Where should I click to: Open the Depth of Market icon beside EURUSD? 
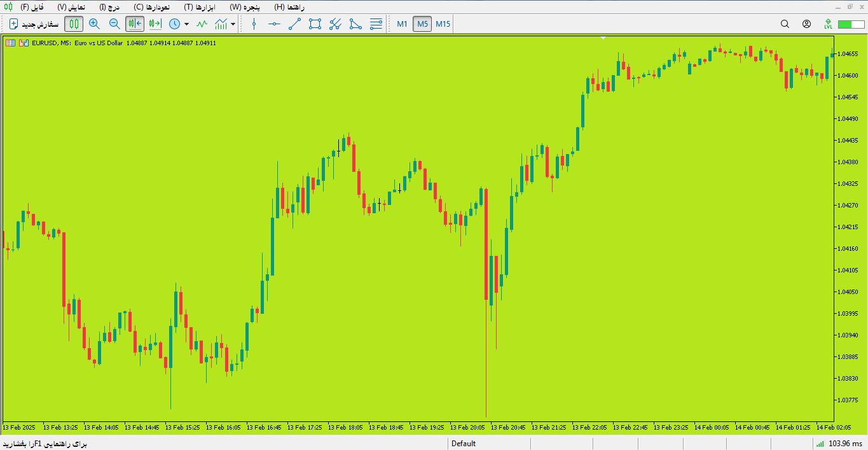coord(10,43)
